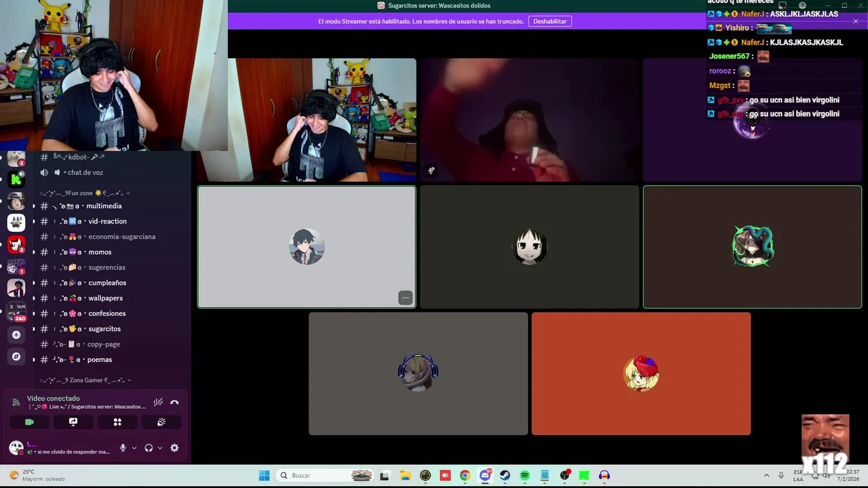This screenshot has height=488, width=868.
Task: Focus the red hoodie person's video tile
Action: coord(530,120)
